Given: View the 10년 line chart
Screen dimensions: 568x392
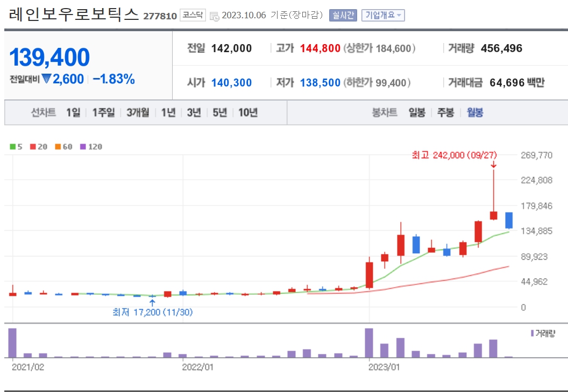Looking at the screenshot, I should [248, 112].
